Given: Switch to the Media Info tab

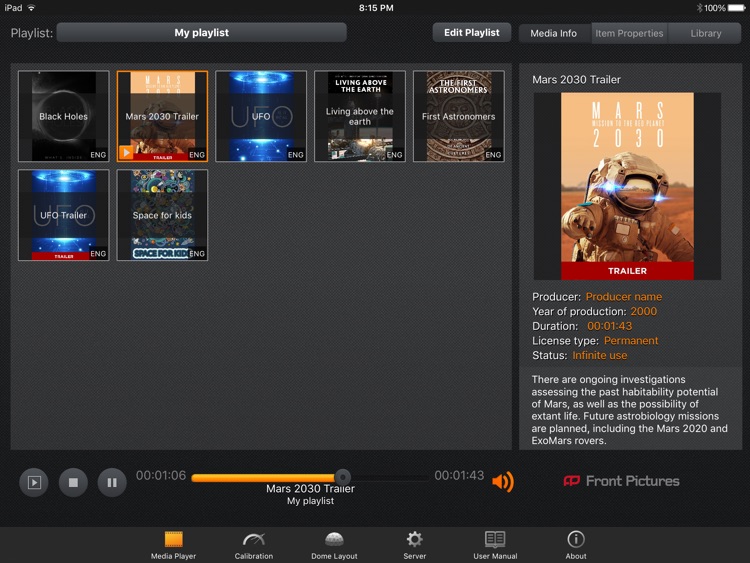Looking at the screenshot, I should pyautogui.click(x=554, y=33).
